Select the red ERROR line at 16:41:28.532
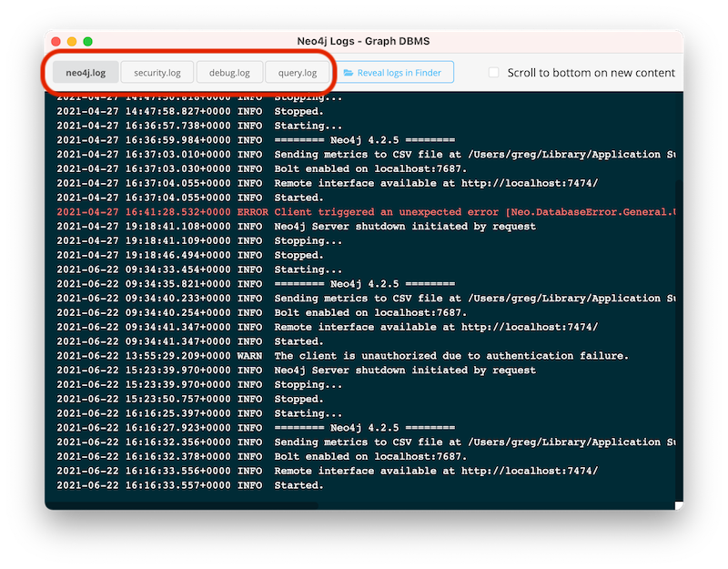This screenshot has height=569, width=728. tap(366, 212)
